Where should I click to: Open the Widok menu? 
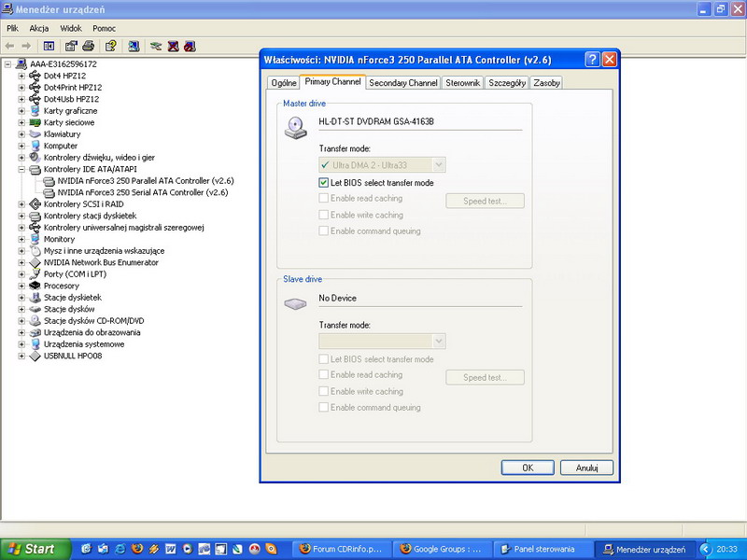71,29
